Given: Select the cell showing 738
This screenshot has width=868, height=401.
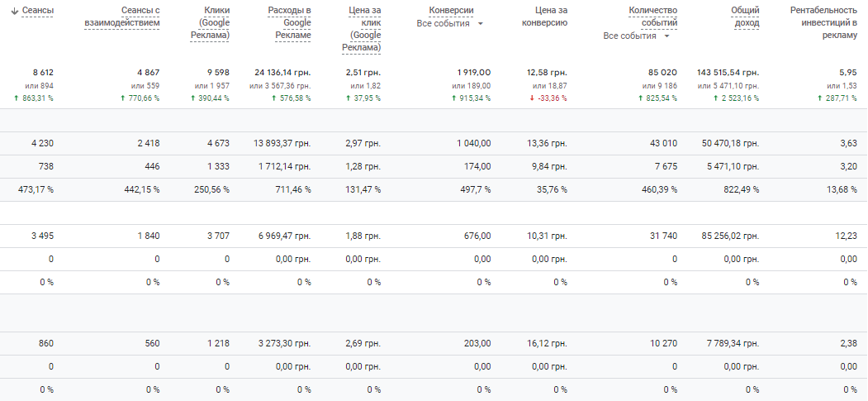Looking at the screenshot, I should pyautogui.click(x=45, y=167).
